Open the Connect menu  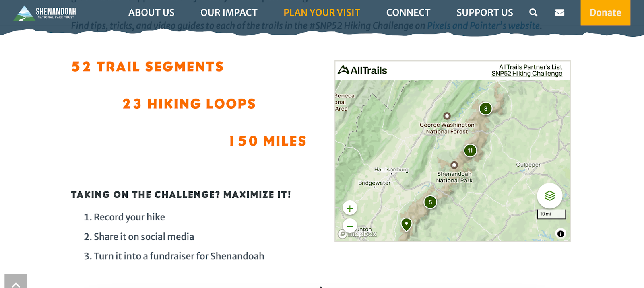click(408, 12)
